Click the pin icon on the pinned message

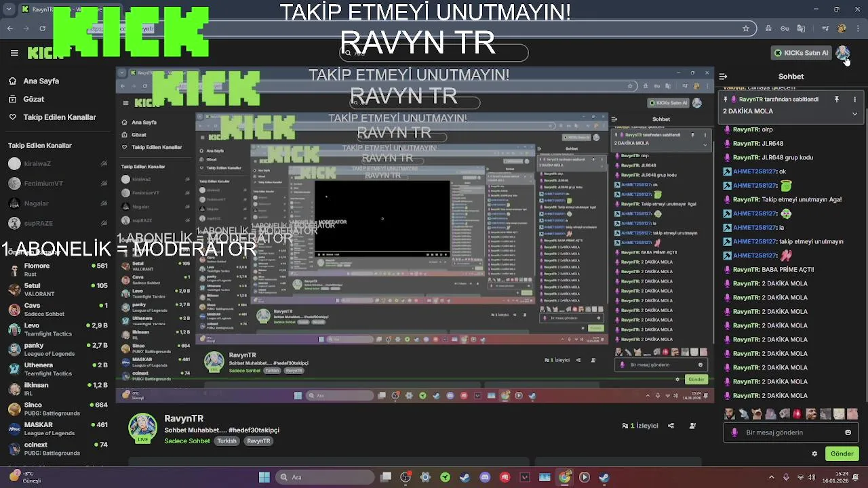837,100
